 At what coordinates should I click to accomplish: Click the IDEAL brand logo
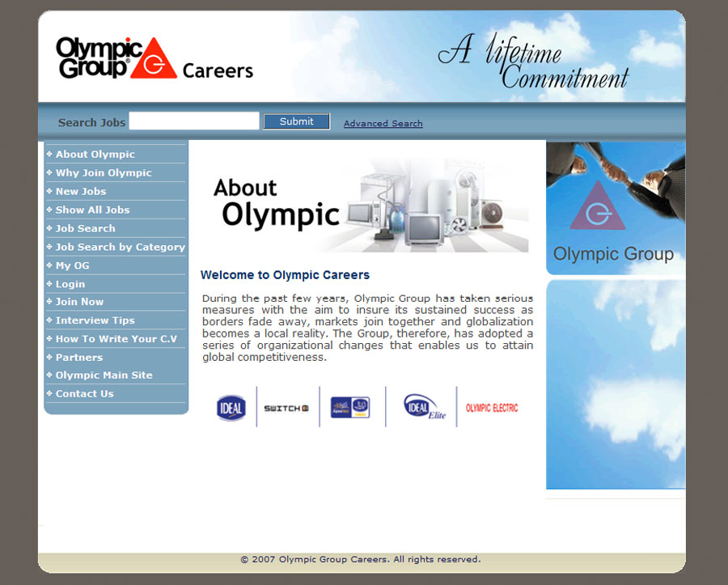pos(231,408)
